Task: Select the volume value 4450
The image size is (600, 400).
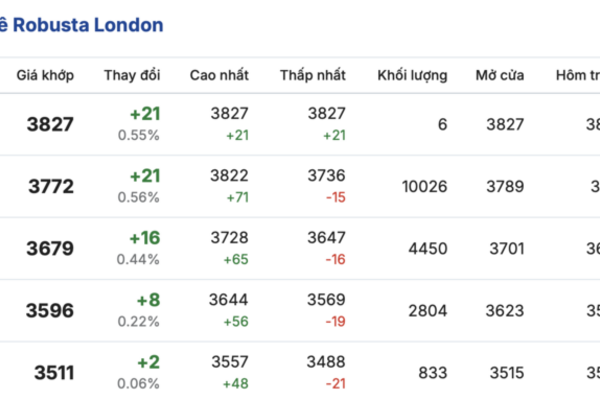Action: pos(428,248)
